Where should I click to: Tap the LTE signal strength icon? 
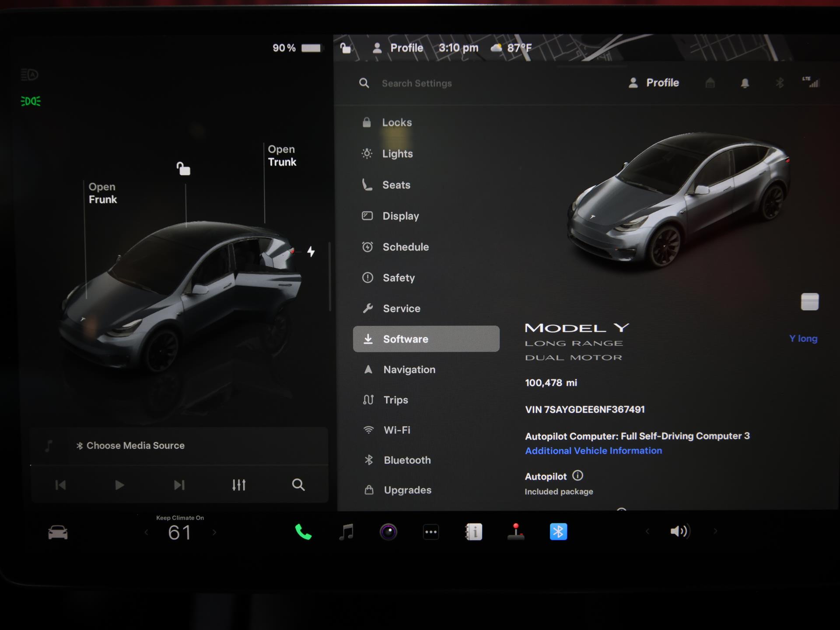coord(811,82)
